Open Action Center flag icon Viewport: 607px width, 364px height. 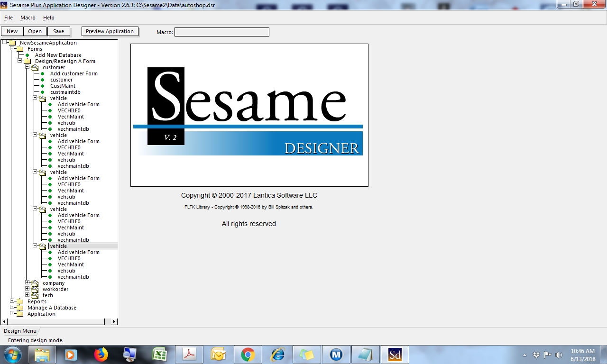(547, 355)
